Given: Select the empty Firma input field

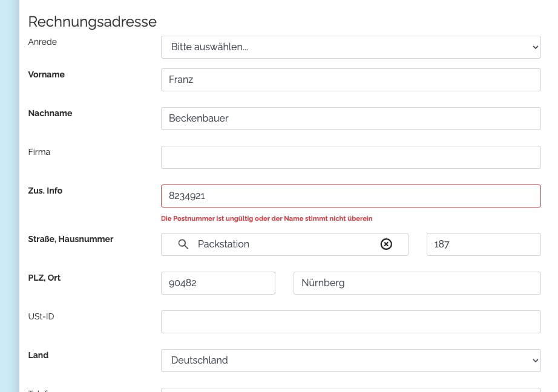Looking at the screenshot, I should point(350,157).
